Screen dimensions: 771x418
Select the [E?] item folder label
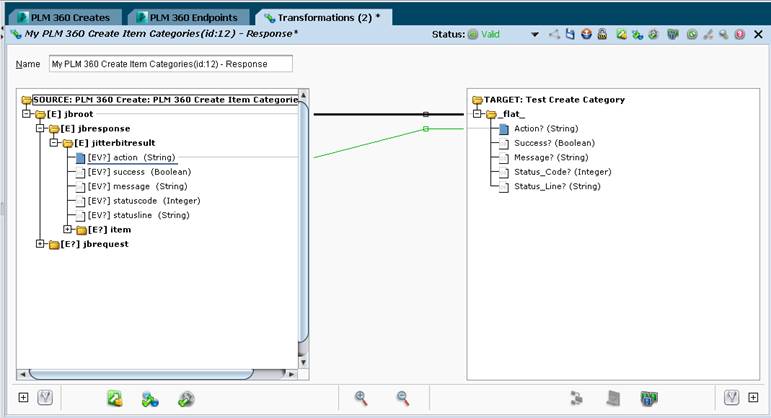click(109, 230)
